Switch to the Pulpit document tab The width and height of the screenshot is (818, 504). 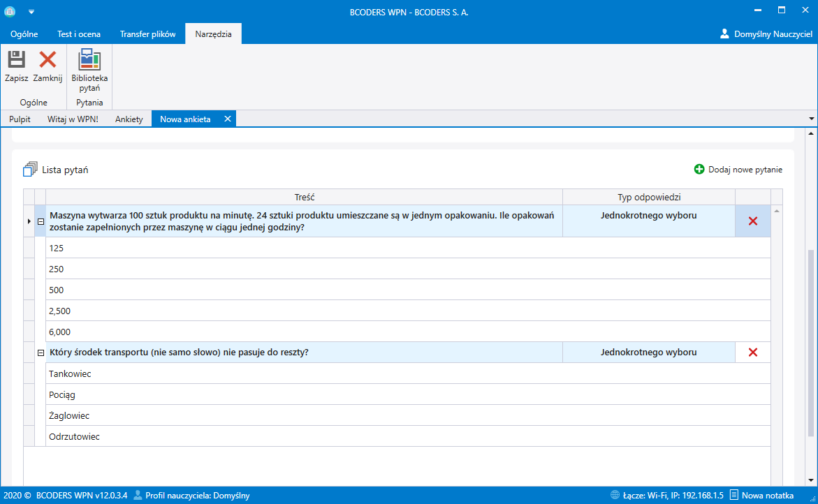(20, 119)
